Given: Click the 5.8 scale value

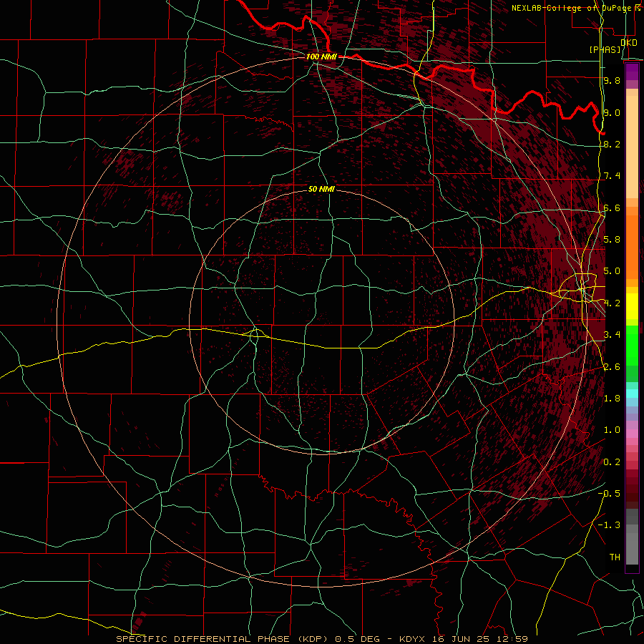Looking at the screenshot, I should [612, 240].
